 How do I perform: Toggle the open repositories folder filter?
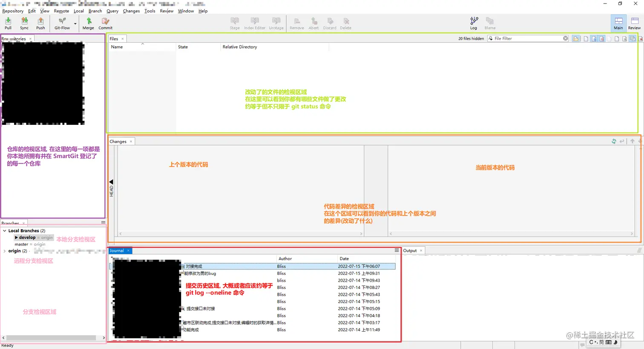(x=576, y=38)
